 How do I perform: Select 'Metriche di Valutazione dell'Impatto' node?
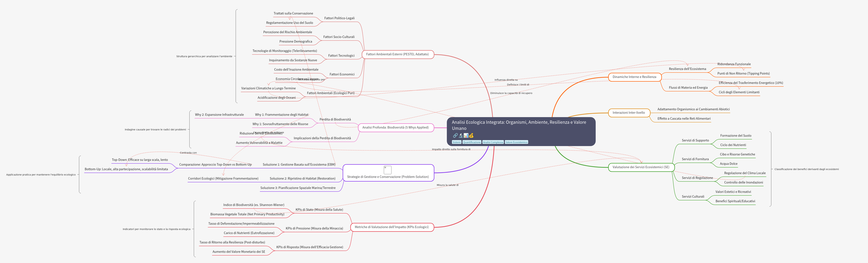[392, 227]
